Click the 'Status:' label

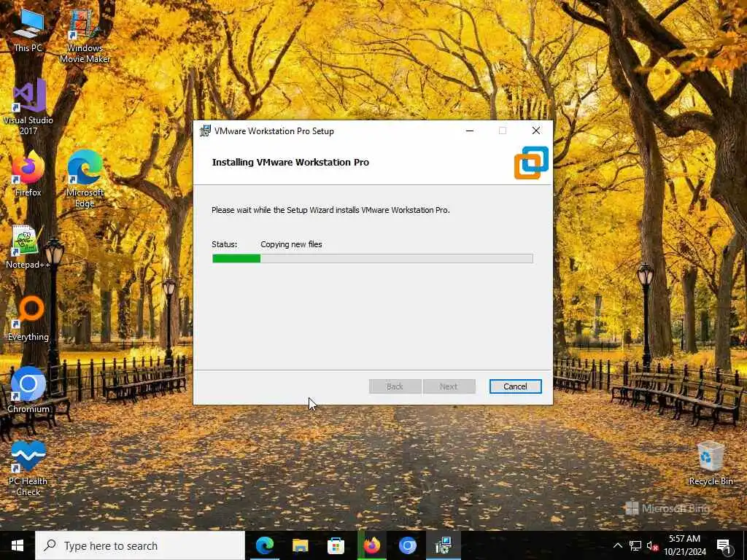(x=224, y=244)
